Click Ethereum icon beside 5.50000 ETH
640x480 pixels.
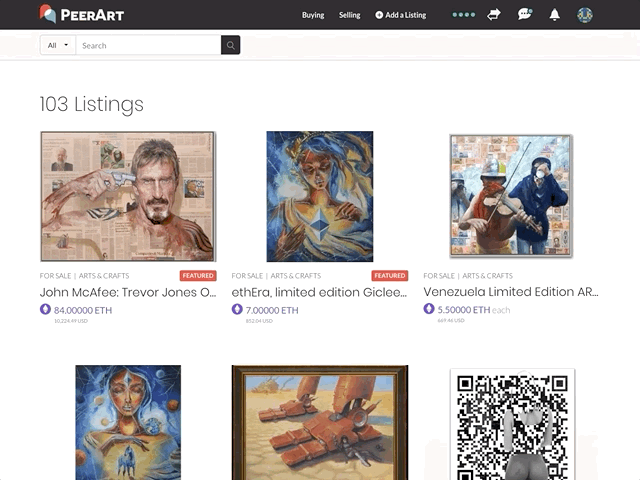coord(429,309)
